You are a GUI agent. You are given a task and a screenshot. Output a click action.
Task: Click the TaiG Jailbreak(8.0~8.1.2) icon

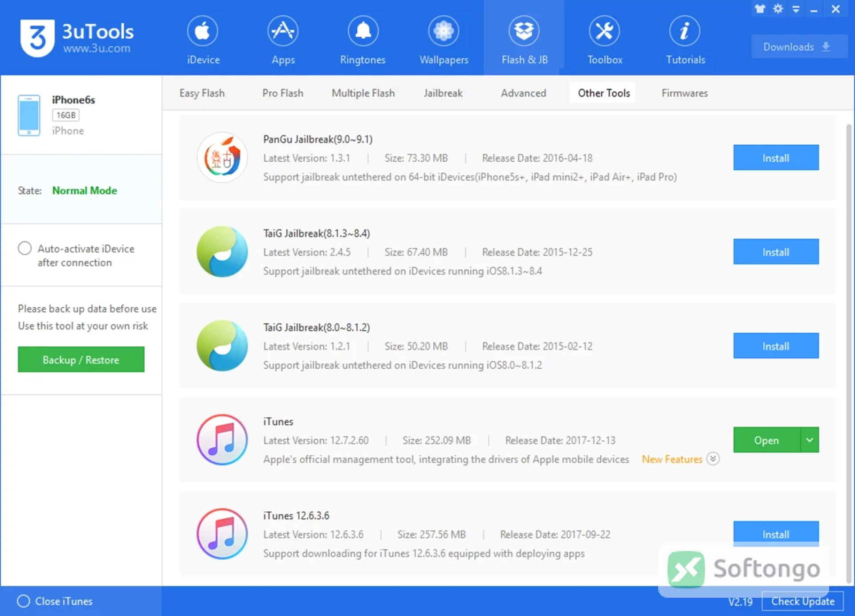[222, 345]
